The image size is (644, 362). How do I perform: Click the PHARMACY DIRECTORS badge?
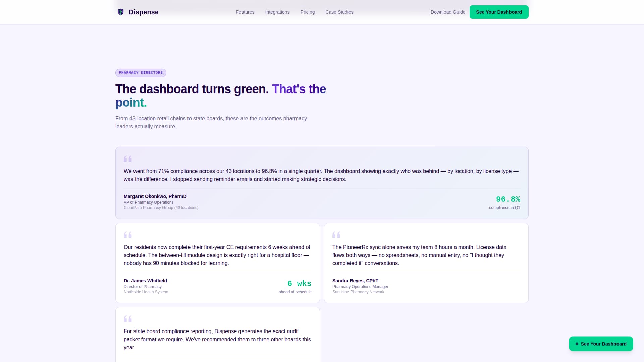coord(141,73)
